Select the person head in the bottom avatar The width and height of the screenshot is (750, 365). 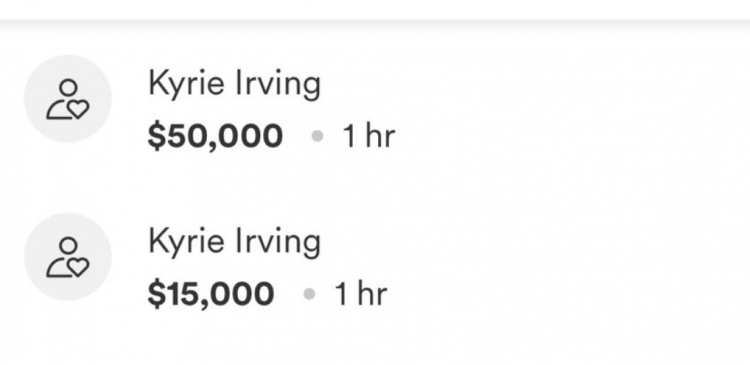68,245
